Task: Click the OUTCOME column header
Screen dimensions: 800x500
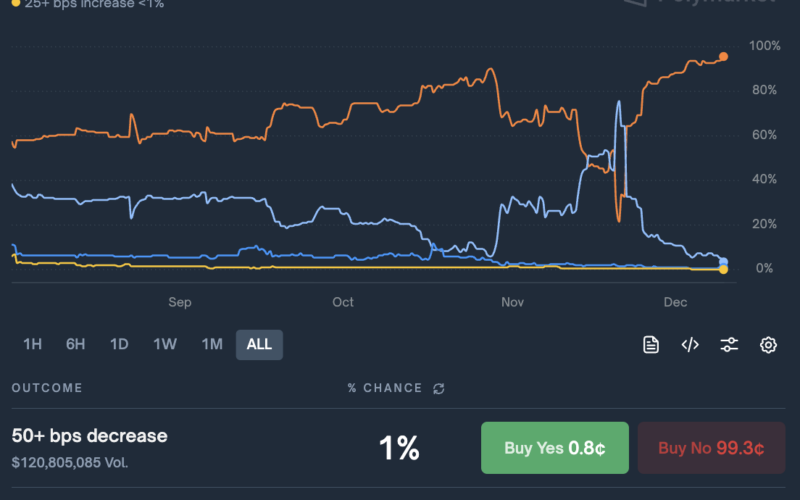Action: (x=47, y=388)
